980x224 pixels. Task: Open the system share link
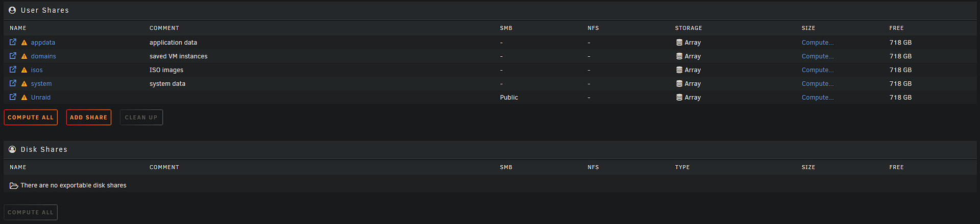(41, 84)
